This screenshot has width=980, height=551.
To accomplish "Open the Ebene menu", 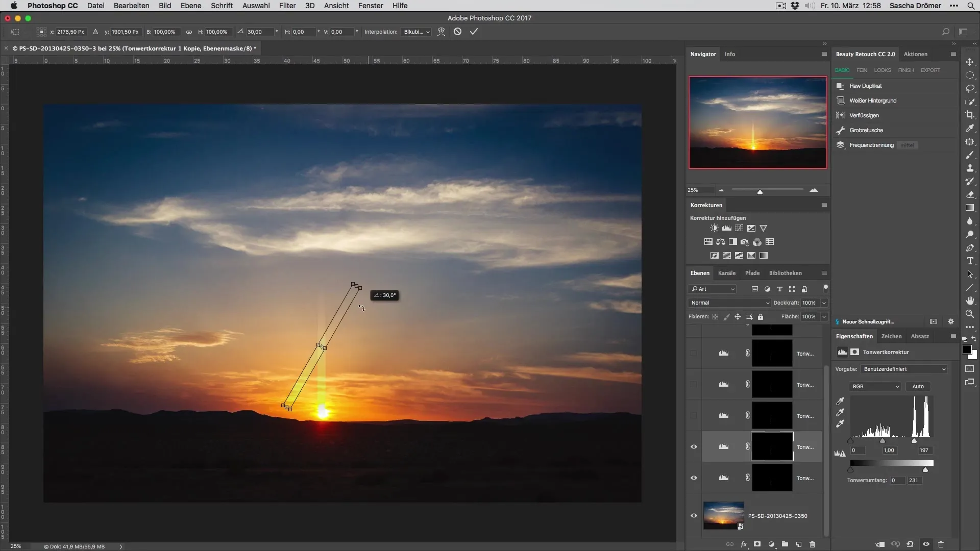I will click(190, 6).
